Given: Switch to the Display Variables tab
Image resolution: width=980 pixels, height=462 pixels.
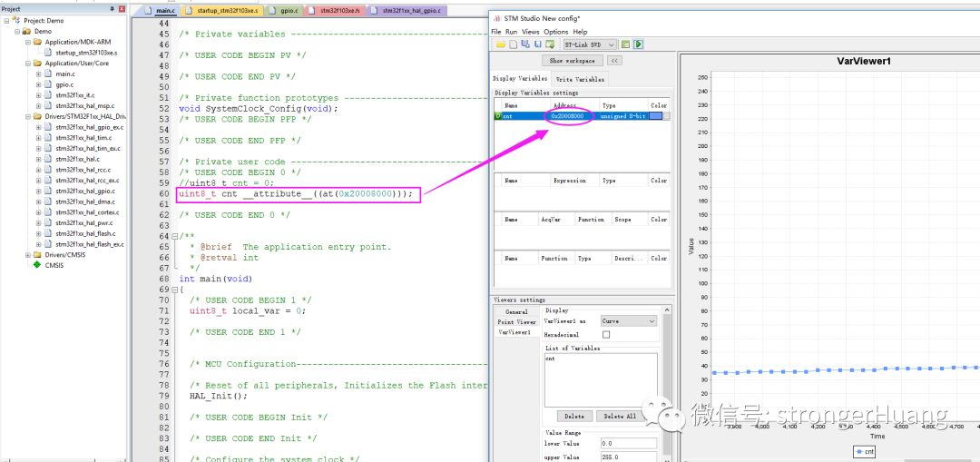Looking at the screenshot, I should point(520,78).
